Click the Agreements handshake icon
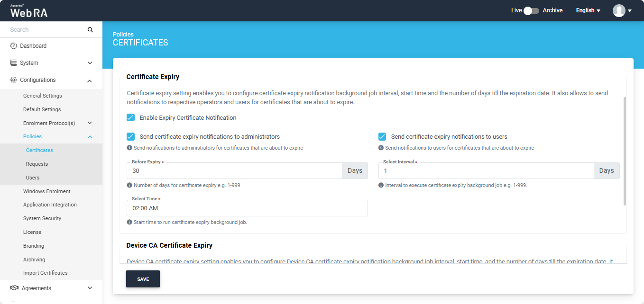 (x=14, y=288)
